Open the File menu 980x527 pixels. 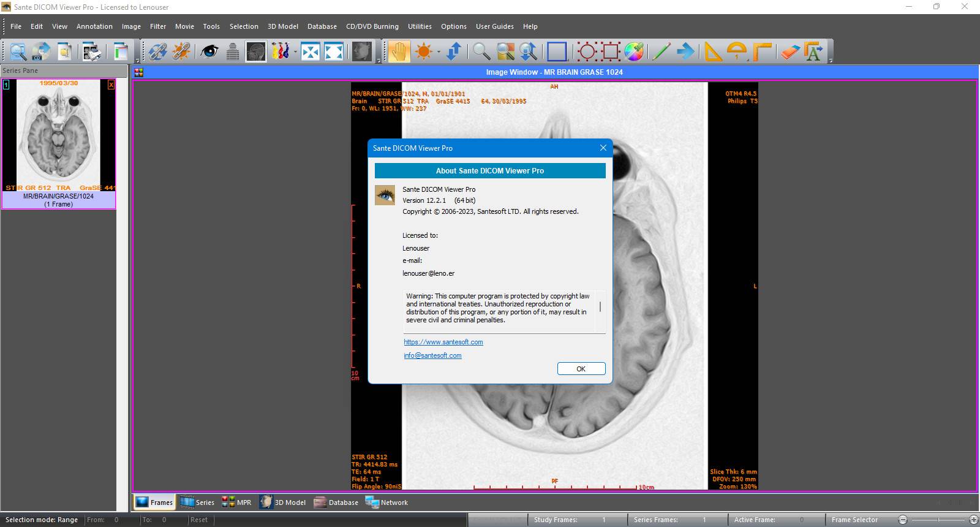16,26
